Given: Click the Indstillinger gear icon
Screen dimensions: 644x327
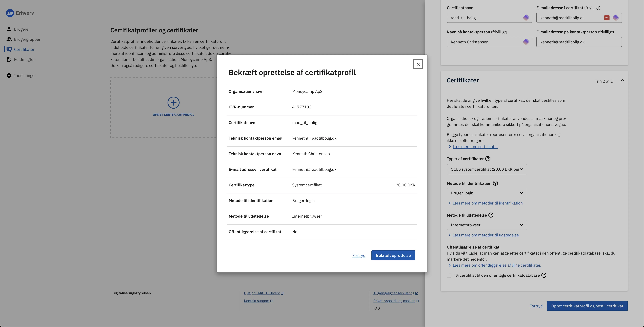Looking at the screenshot, I should coord(9,75).
